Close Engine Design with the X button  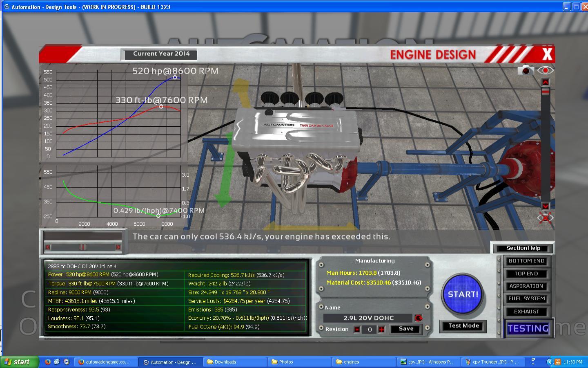click(547, 54)
